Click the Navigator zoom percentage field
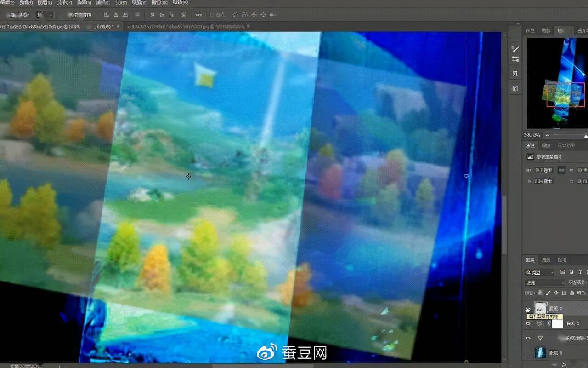 (532, 135)
